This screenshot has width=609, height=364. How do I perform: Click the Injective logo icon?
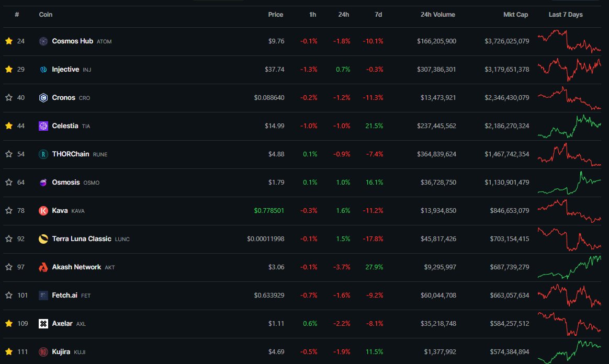click(43, 70)
